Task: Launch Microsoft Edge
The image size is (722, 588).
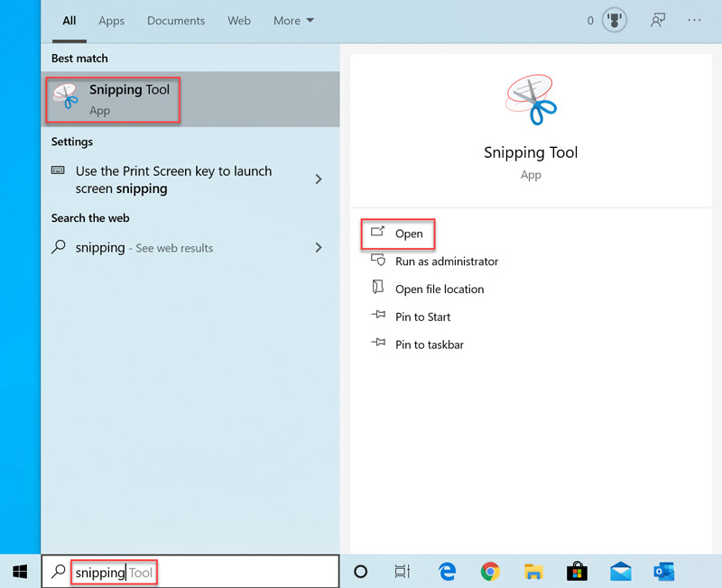Action: click(447, 572)
